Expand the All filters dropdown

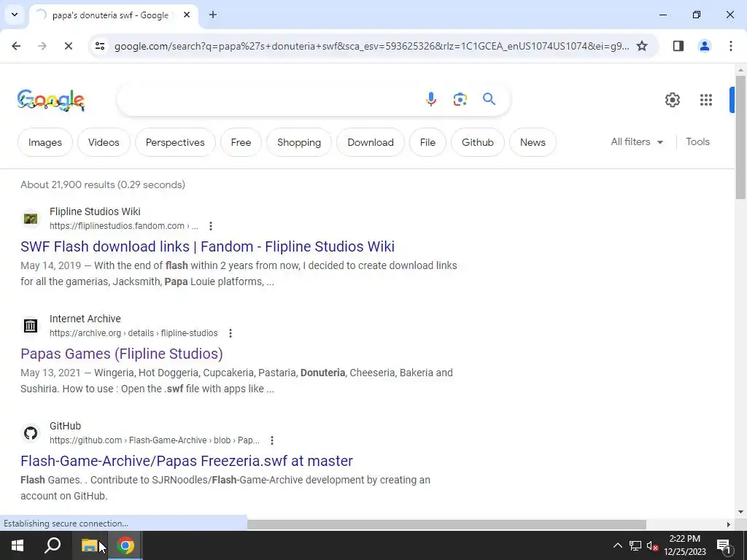pos(637,141)
